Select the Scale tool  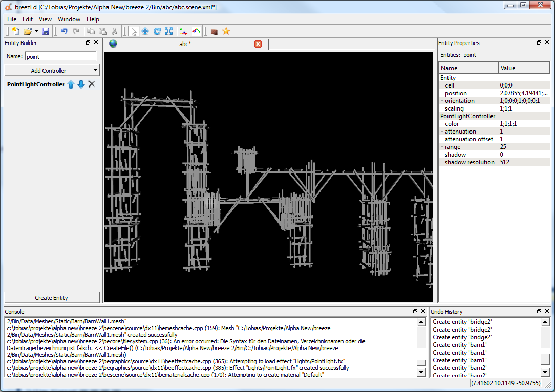pyautogui.click(x=168, y=32)
